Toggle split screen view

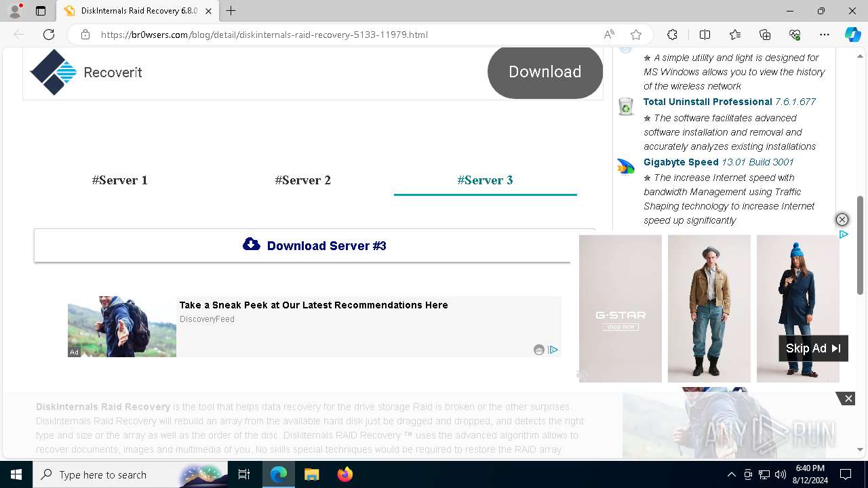coord(705,35)
